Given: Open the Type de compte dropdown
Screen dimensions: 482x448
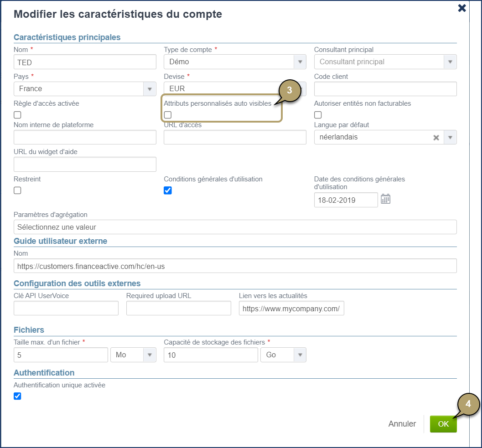Looking at the screenshot, I should point(300,62).
